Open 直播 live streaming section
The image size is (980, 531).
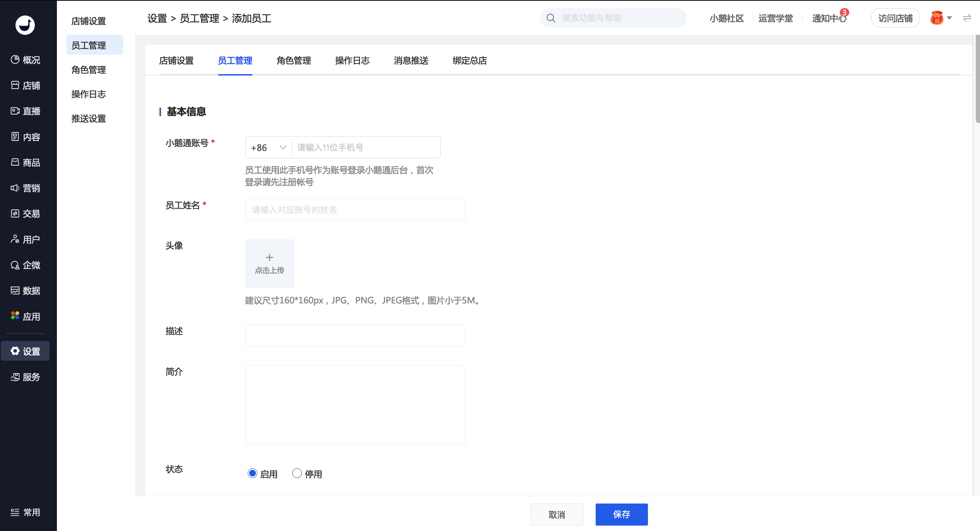tap(26, 111)
